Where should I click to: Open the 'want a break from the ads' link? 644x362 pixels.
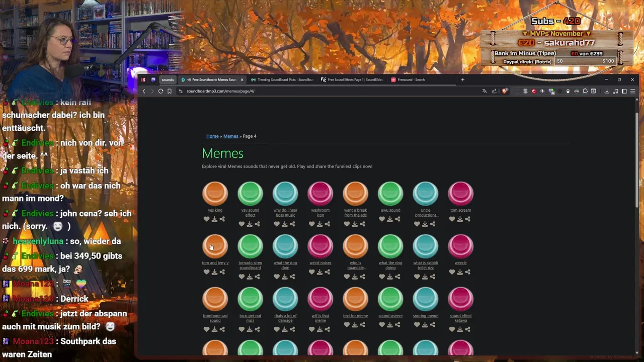[355, 213]
